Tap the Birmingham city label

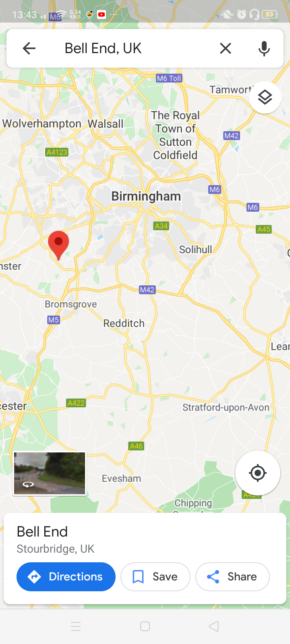(x=146, y=196)
